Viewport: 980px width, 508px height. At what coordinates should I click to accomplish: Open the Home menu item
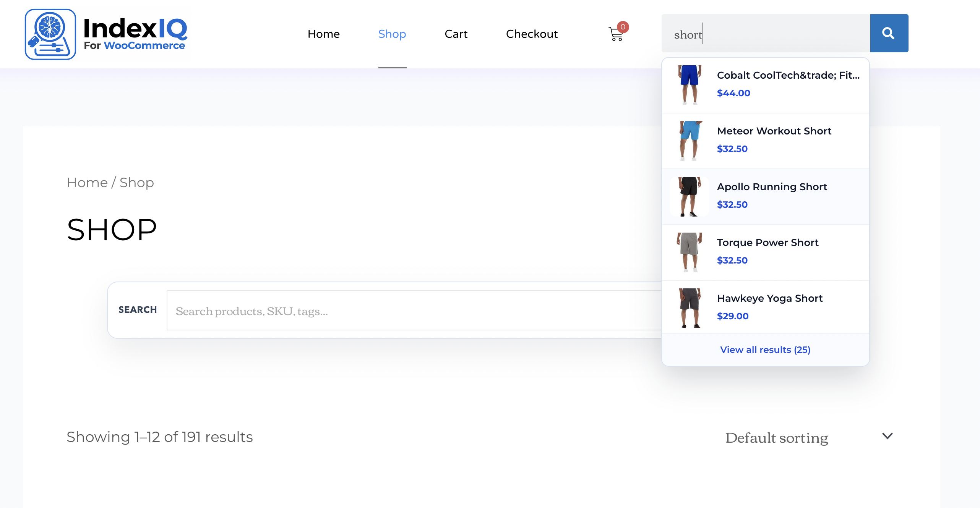323,34
